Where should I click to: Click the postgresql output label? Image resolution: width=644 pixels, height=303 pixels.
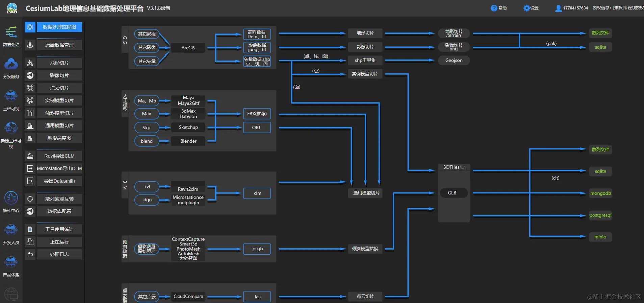pos(600,215)
